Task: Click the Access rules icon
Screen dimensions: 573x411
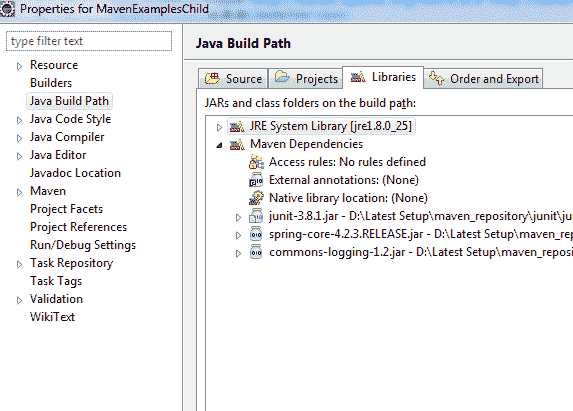Action: (256, 162)
